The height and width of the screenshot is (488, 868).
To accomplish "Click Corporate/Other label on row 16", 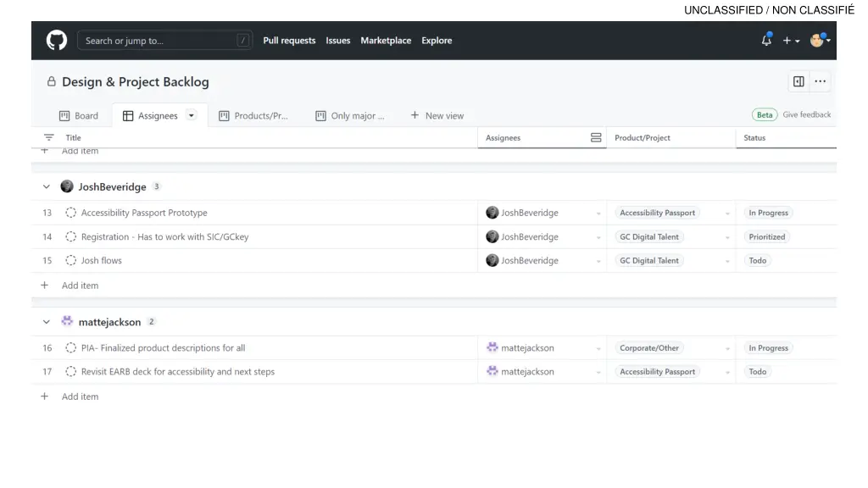I will [648, 348].
